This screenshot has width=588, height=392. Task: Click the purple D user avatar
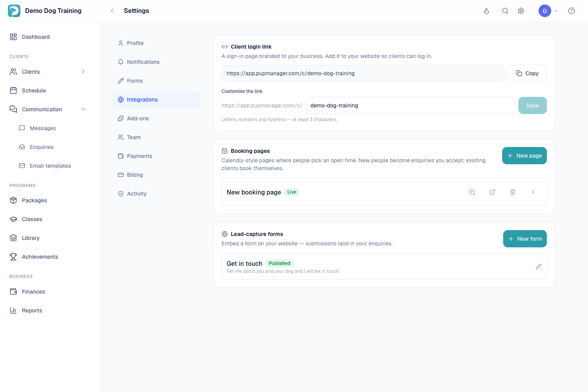click(545, 11)
